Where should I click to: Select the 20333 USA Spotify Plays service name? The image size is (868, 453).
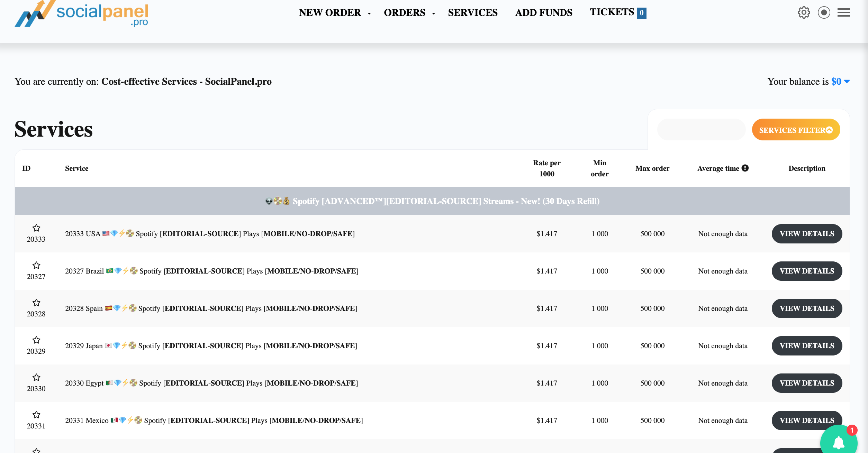tap(210, 234)
